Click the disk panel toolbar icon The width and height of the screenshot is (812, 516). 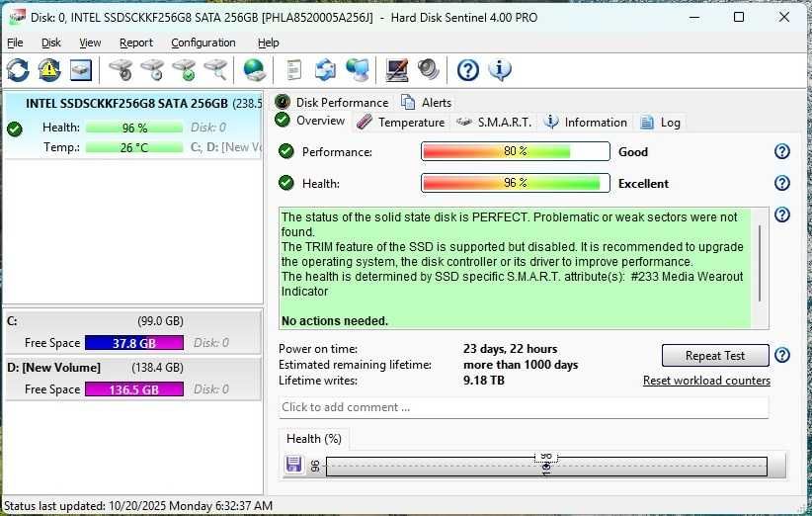(81, 70)
